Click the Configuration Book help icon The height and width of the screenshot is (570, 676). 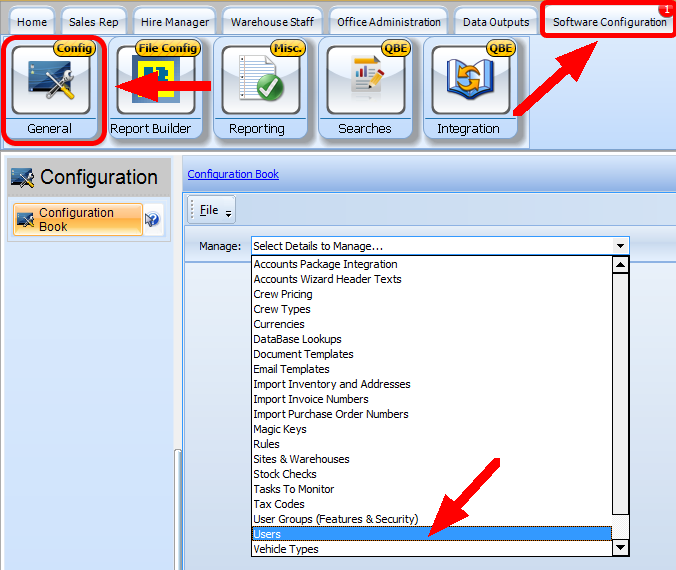153,220
